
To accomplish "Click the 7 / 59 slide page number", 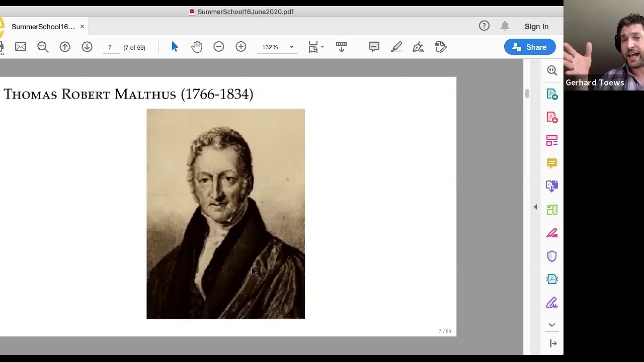I will (445, 331).
